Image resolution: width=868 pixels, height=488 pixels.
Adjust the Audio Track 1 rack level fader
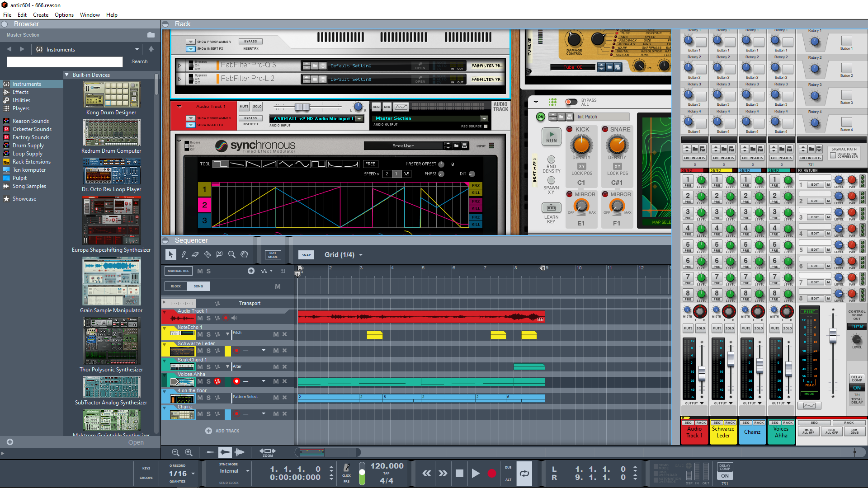point(302,107)
